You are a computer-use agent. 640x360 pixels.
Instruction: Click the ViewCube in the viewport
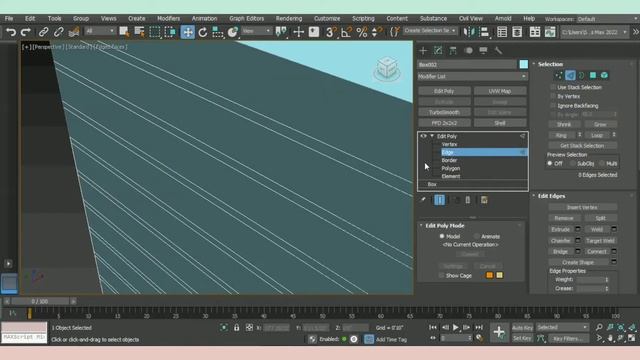click(x=386, y=69)
